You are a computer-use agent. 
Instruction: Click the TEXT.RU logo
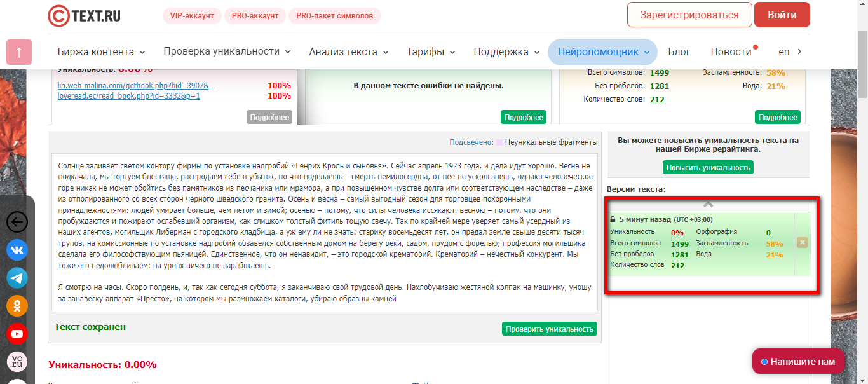coord(84,15)
